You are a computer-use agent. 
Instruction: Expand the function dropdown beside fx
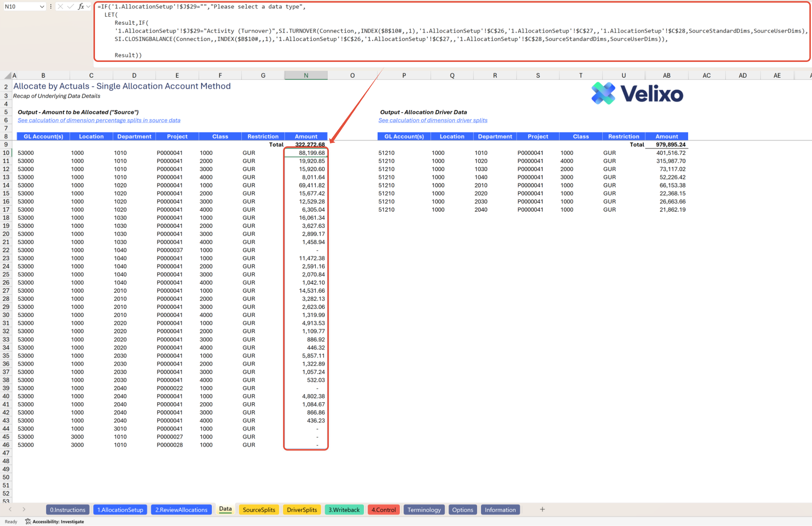click(88, 6)
